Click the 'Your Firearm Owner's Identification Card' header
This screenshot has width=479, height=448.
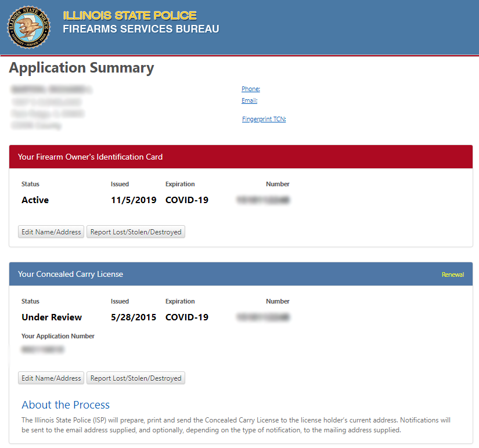tap(91, 157)
